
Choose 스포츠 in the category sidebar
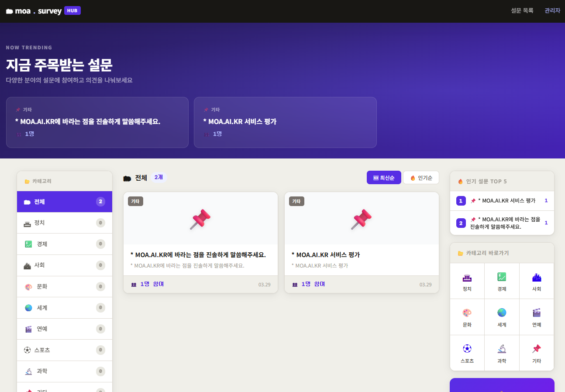coord(65,350)
